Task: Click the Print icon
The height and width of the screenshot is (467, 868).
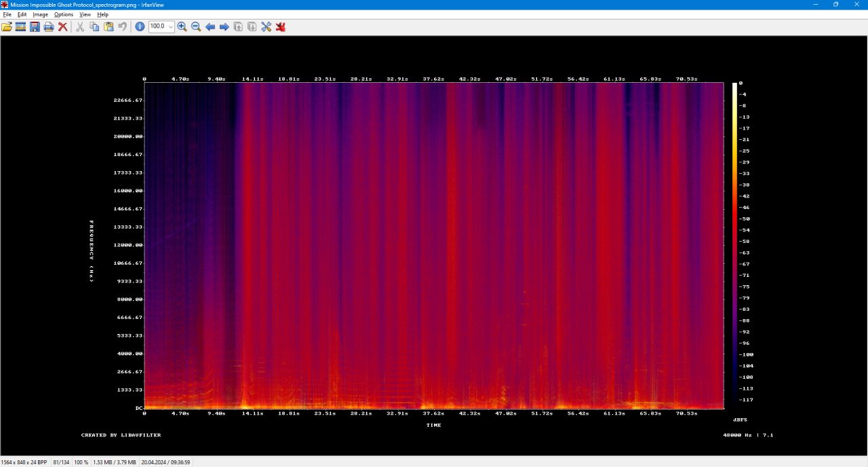Action: [x=49, y=26]
